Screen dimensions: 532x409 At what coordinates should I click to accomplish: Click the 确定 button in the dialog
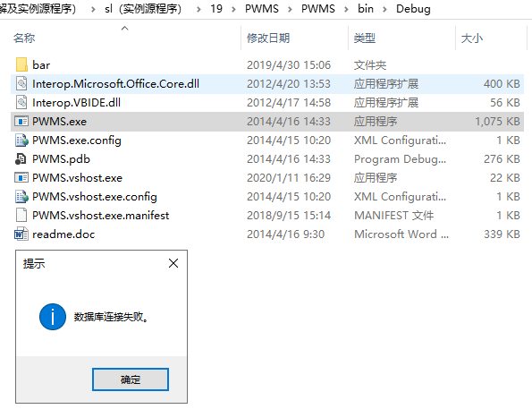(131, 379)
